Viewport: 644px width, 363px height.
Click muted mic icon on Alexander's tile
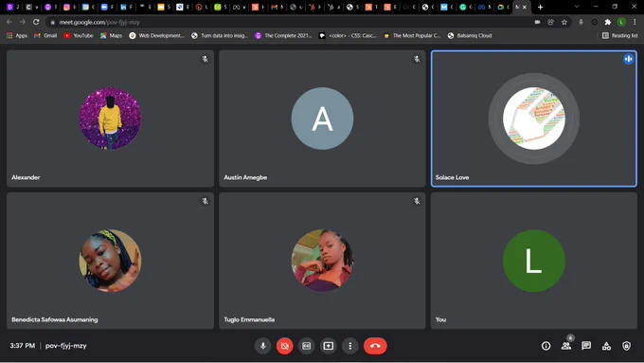(x=205, y=59)
